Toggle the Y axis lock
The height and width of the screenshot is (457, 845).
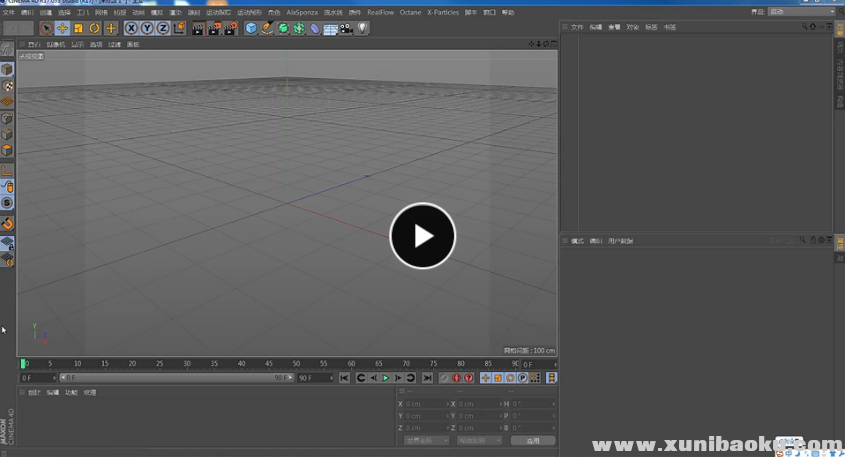tap(147, 28)
